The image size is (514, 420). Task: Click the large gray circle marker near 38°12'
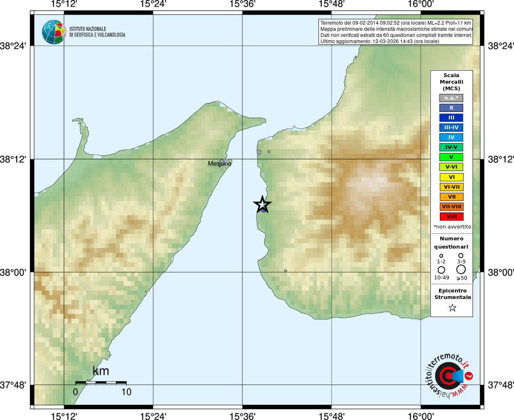(259, 152)
